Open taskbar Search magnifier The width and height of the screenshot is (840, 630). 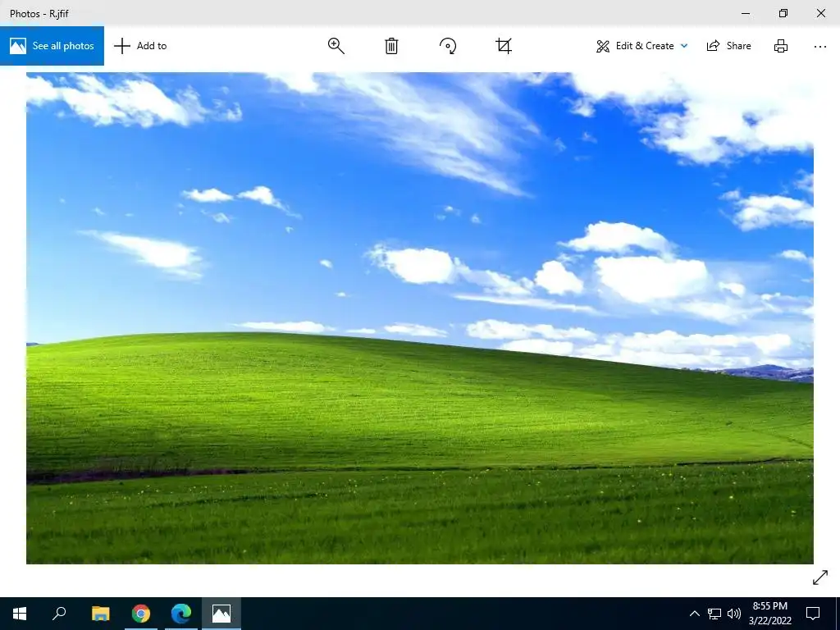click(x=59, y=614)
